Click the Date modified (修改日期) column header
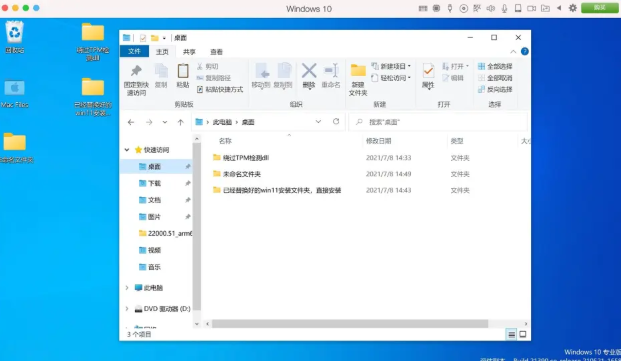 coord(378,141)
